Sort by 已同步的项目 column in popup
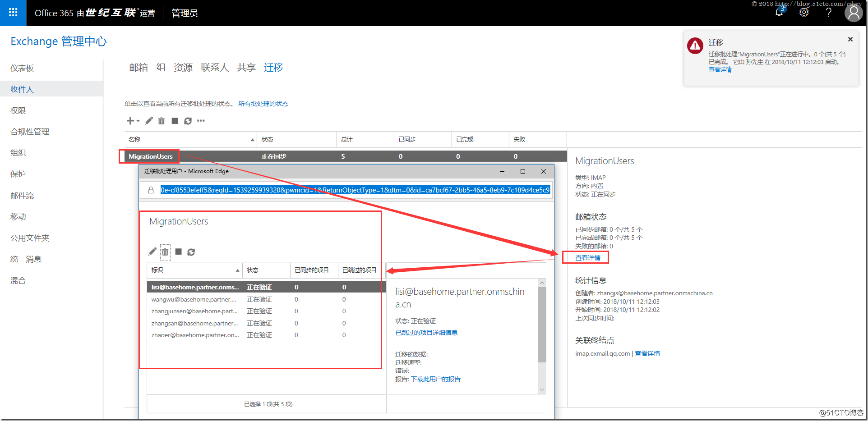 (x=314, y=270)
